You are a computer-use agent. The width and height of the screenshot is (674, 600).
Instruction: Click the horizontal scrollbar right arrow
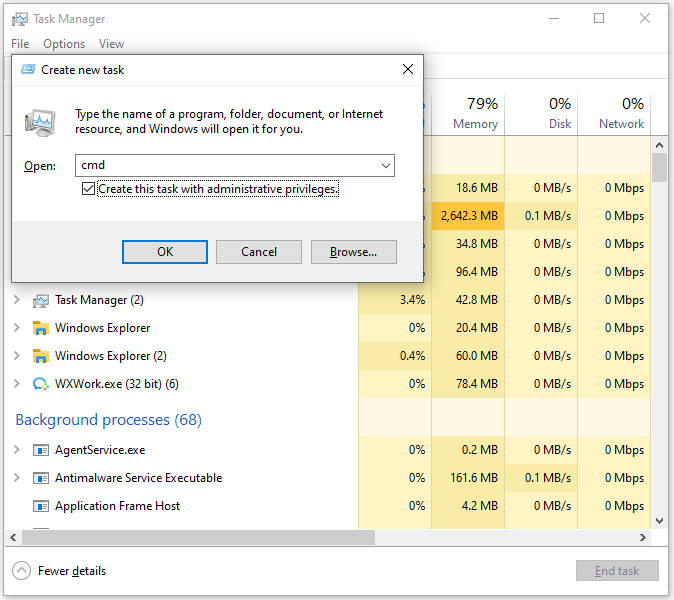point(643,537)
